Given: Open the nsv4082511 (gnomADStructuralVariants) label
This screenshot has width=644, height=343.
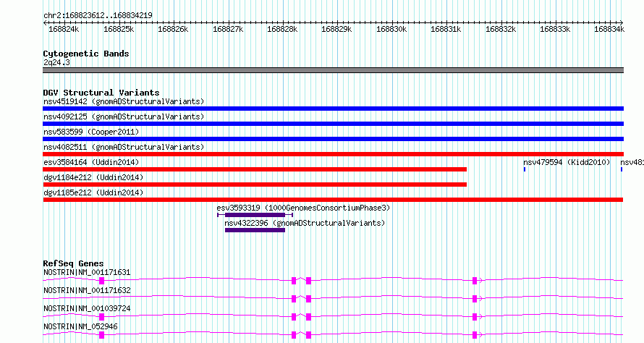Looking at the screenshot, I should click(124, 147).
